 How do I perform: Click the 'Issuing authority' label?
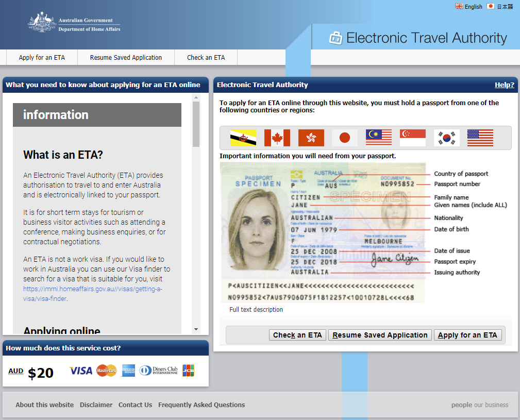point(457,272)
